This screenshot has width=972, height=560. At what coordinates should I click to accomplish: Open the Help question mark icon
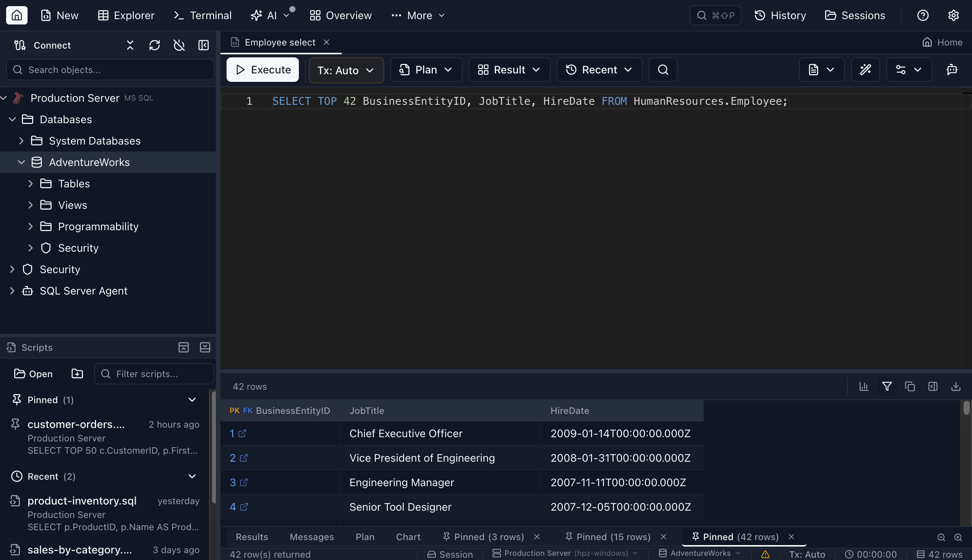tap(923, 15)
